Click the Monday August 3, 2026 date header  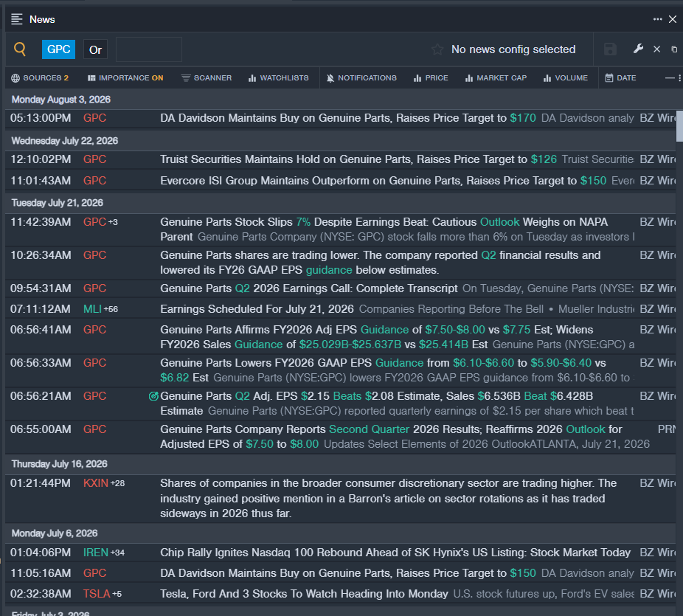click(x=61, y=100)
